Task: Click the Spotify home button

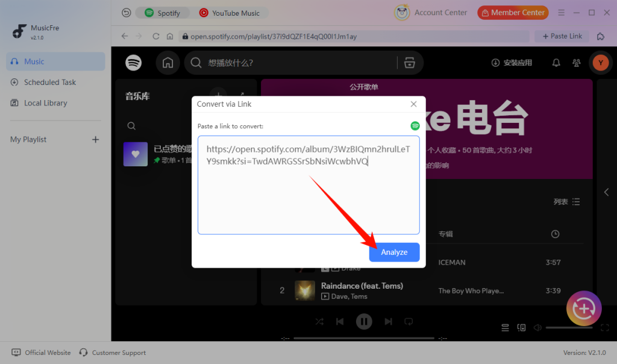Action: click(168, 63)
